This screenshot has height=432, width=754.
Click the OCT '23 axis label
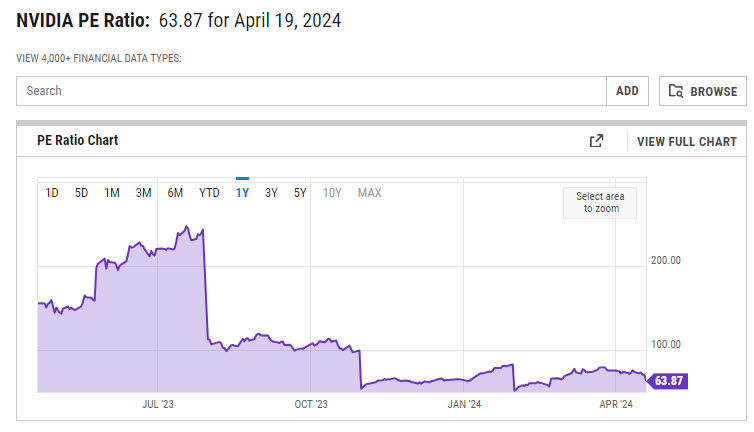pos(311,404)
